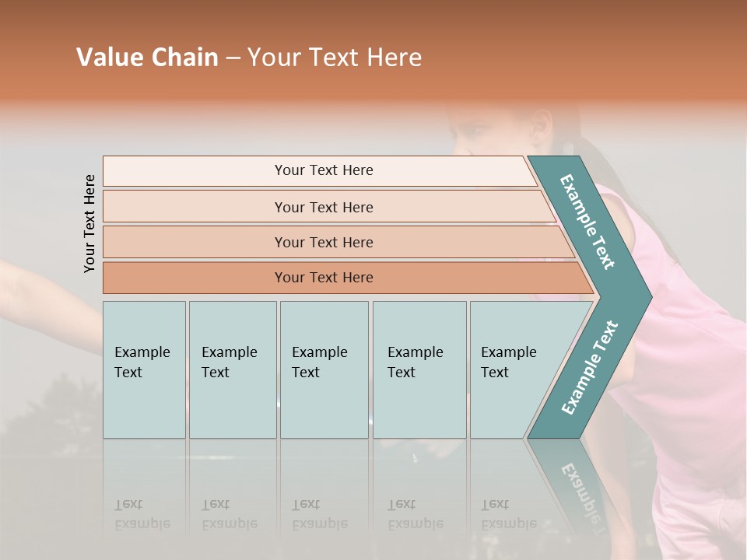The image size is (747, 560).
Task: Select the lower teal chevron arm "Example Text"
Action: pyautogui.click(x=590, y=367)
